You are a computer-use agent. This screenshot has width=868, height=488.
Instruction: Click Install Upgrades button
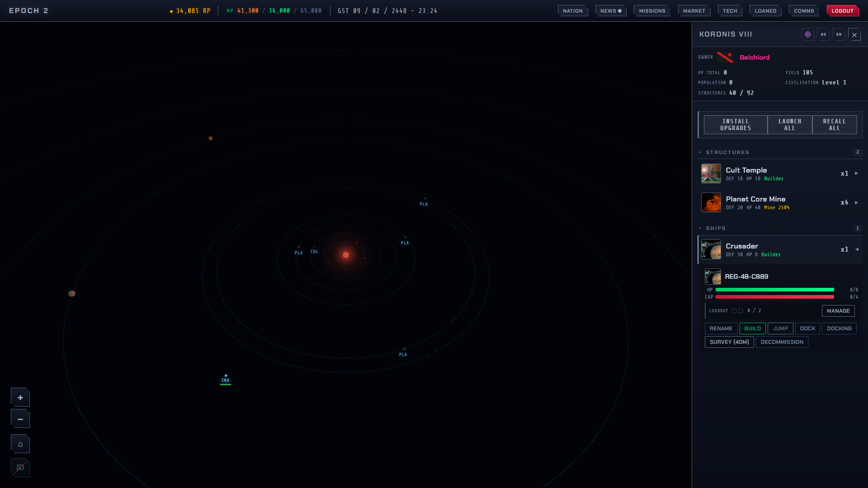click(736, 125)
